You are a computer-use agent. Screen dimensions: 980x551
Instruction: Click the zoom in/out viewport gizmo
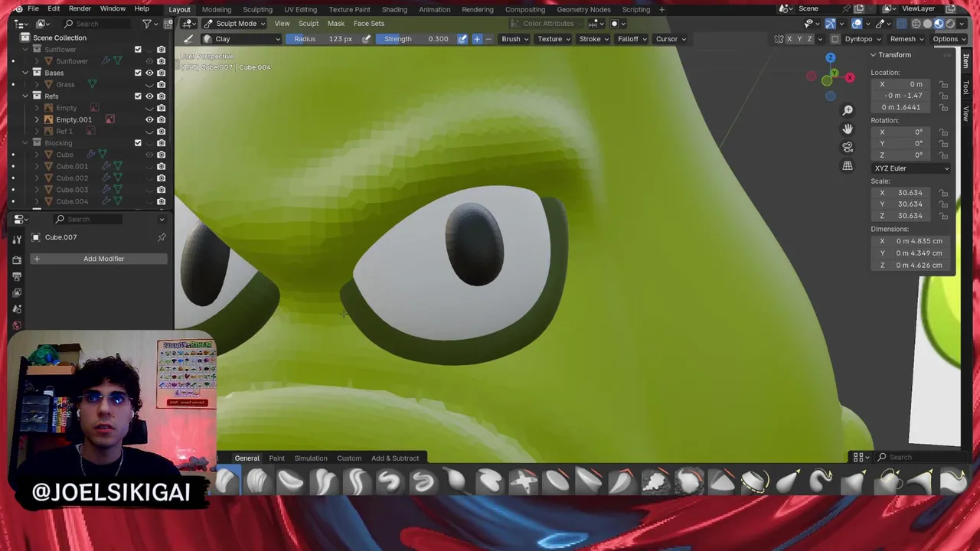pyautogui.click(x=848, y=110)
